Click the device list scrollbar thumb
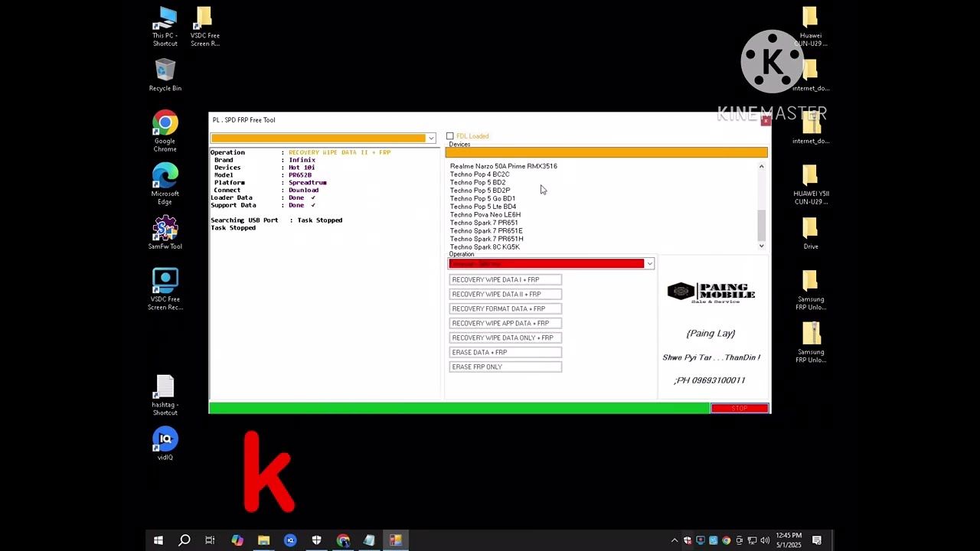 click(x=761, y=224)
